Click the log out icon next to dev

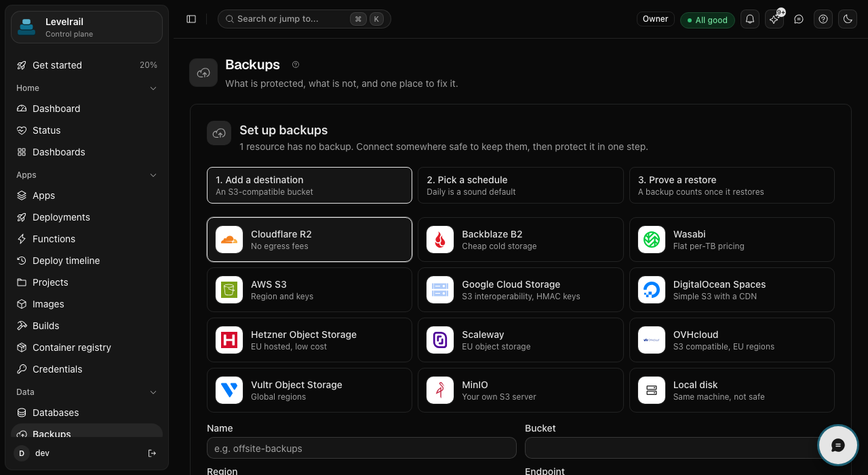click(152, 453)
